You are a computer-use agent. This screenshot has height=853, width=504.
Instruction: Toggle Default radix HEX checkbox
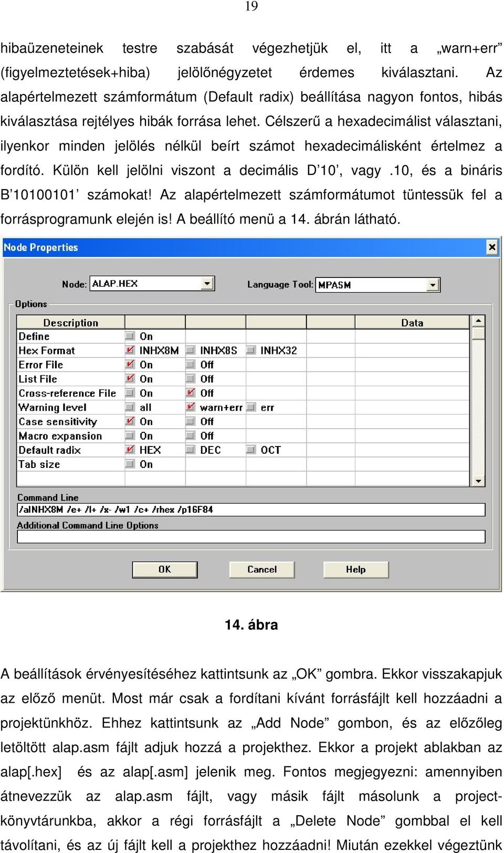coord(130,450)
